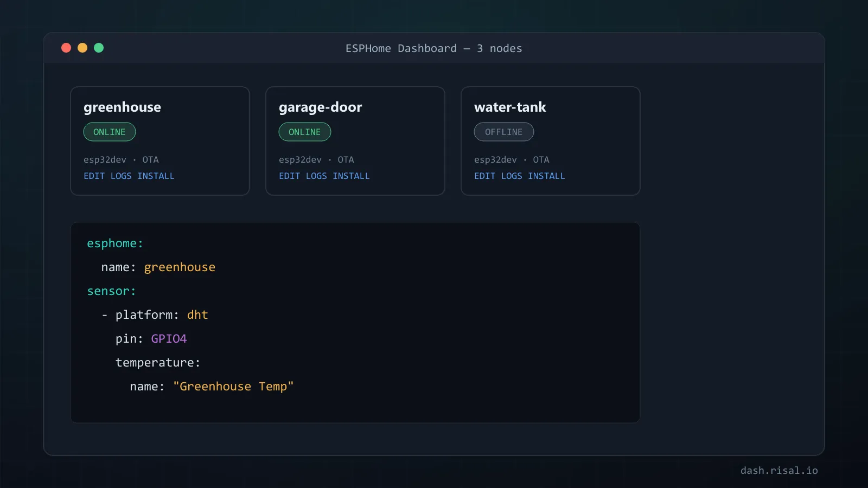
Task: Click the 'sensor:' key in the YAML
Action: (111, 291)
